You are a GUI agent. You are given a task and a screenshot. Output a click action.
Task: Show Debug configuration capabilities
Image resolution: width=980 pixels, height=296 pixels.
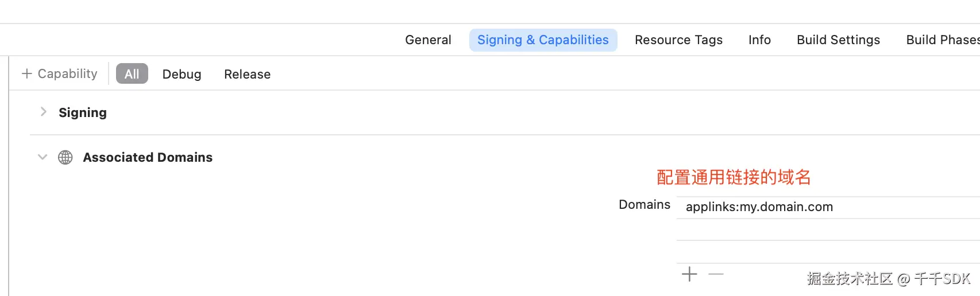click(x=182, y=75)
